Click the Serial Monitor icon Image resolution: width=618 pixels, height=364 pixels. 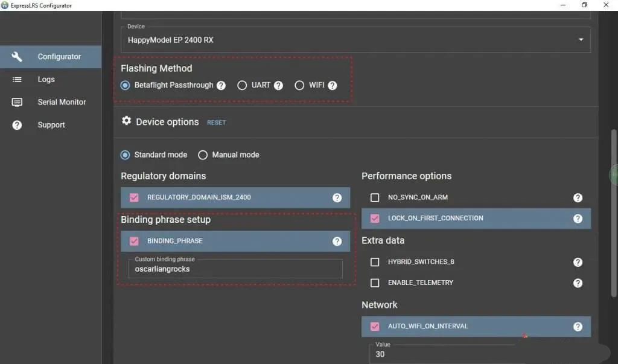(17, 102)
